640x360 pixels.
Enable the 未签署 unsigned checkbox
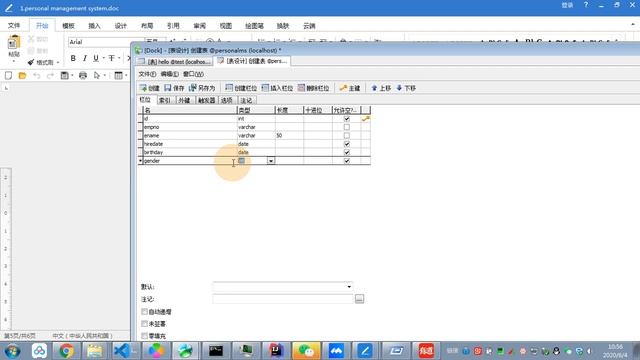click(144, 324)
